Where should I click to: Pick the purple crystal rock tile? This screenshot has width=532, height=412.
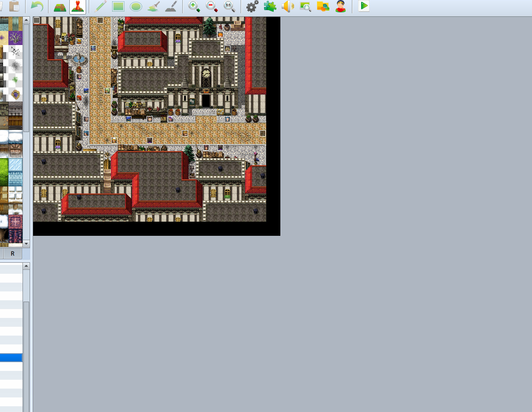click(x=15, y=94)
